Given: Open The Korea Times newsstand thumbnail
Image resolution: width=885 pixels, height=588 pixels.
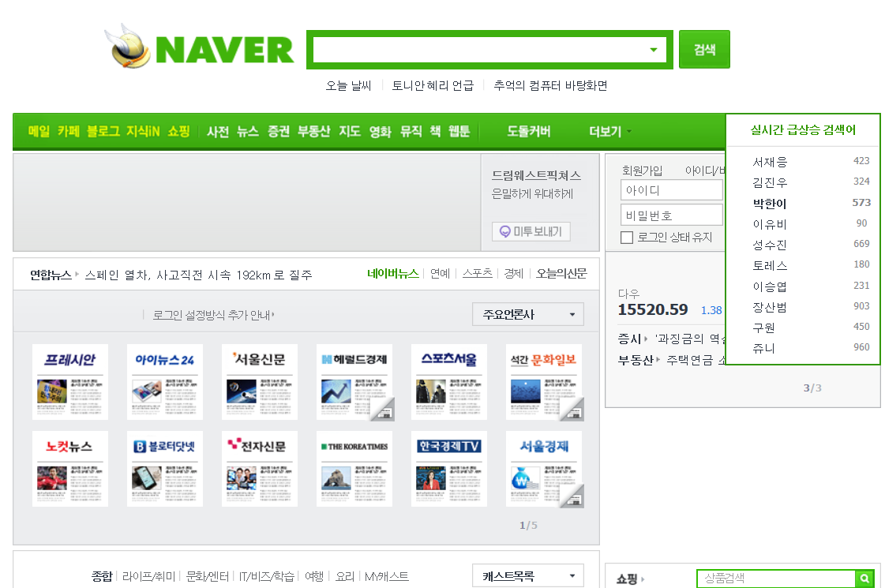Looking at the screenshot, I should pos(354,469).
